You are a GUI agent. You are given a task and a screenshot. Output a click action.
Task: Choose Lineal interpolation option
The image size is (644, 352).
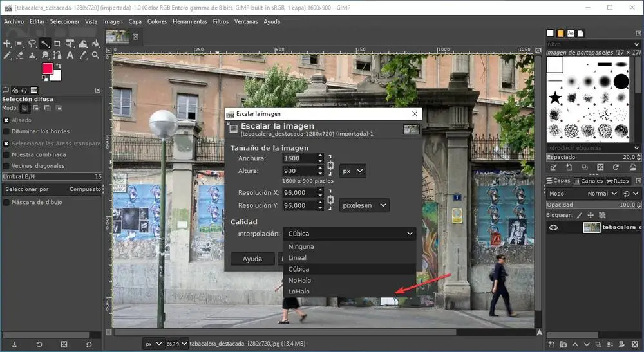coord(350,257)
